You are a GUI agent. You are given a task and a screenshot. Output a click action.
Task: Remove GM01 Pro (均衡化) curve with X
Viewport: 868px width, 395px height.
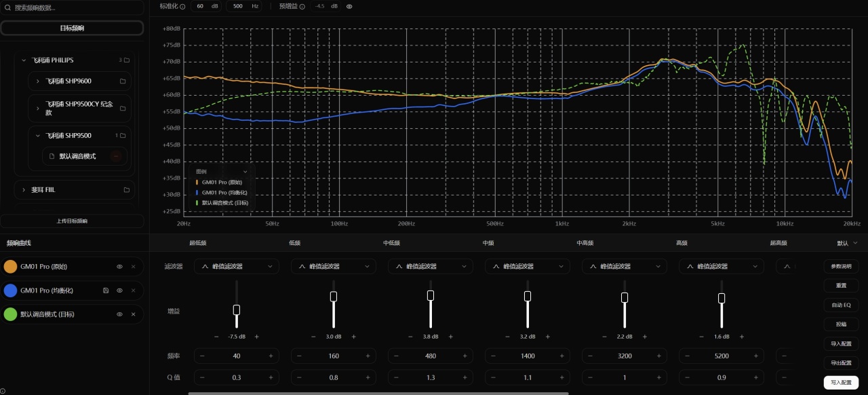[x=133, y=290]
